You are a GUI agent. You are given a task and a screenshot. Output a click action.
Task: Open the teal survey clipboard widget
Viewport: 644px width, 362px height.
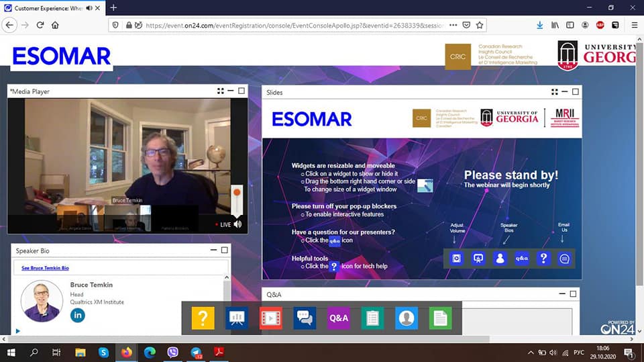click(x=372, y=318)
